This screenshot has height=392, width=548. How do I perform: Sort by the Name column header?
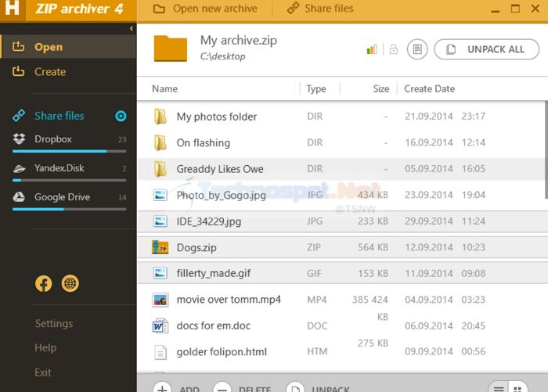[164, 88]
